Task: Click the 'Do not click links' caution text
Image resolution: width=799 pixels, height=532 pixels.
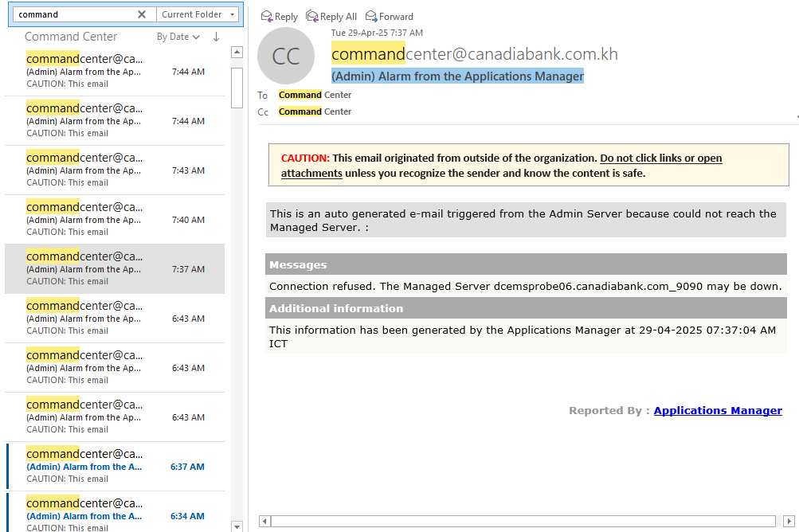Action: (660, 158)
